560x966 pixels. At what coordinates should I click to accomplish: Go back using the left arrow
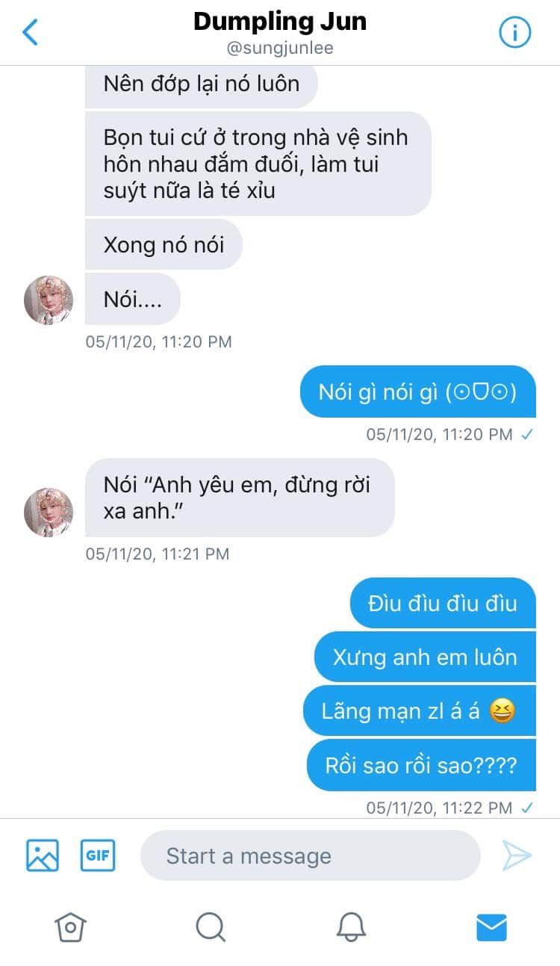[30, 32]
